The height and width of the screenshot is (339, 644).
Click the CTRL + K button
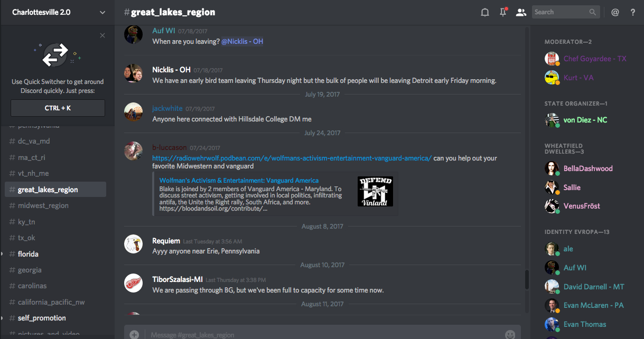58,108
